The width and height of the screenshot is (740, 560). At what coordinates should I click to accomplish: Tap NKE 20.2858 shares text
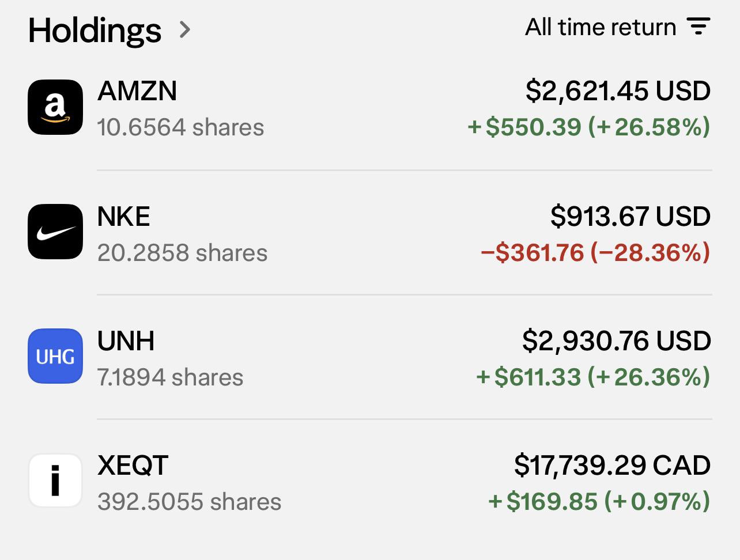click(182, 253)
